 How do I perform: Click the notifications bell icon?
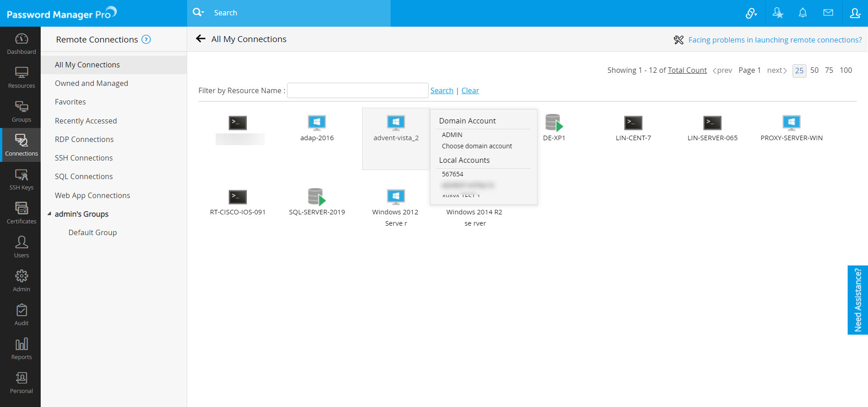tap(802, 13)
